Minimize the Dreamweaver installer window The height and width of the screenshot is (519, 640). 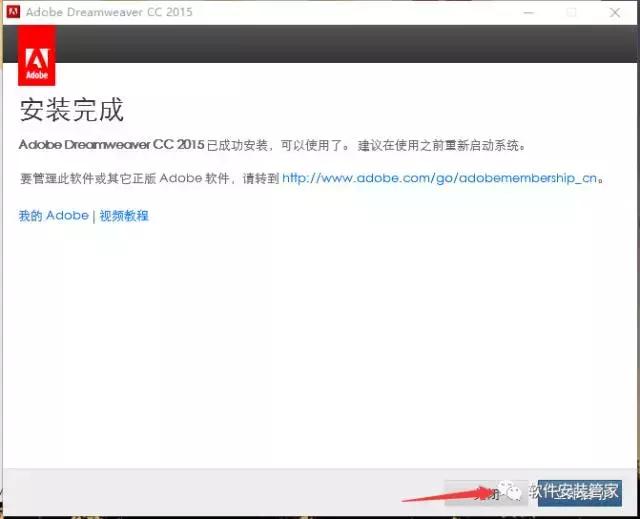tap(529, 13)
